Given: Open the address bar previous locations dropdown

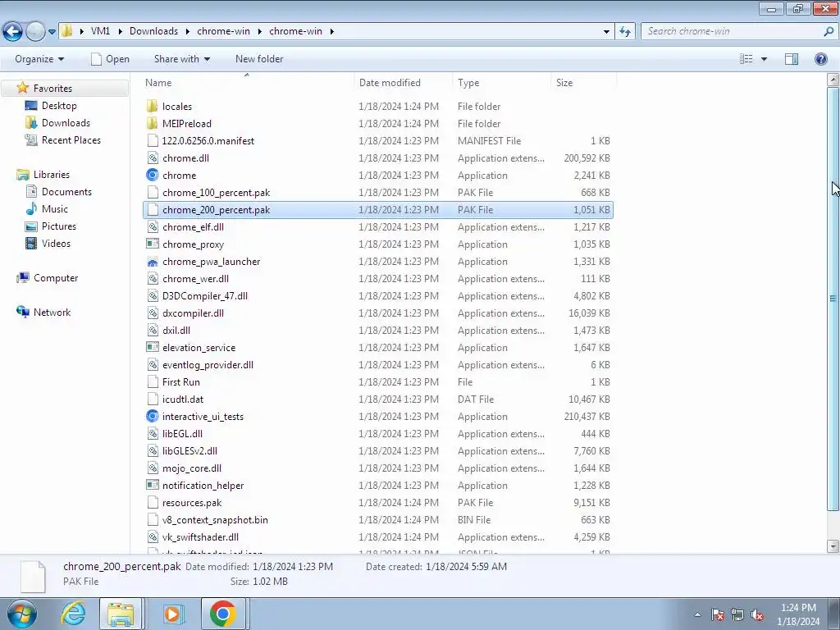Looking at the screenshot, I should [606, 32].
